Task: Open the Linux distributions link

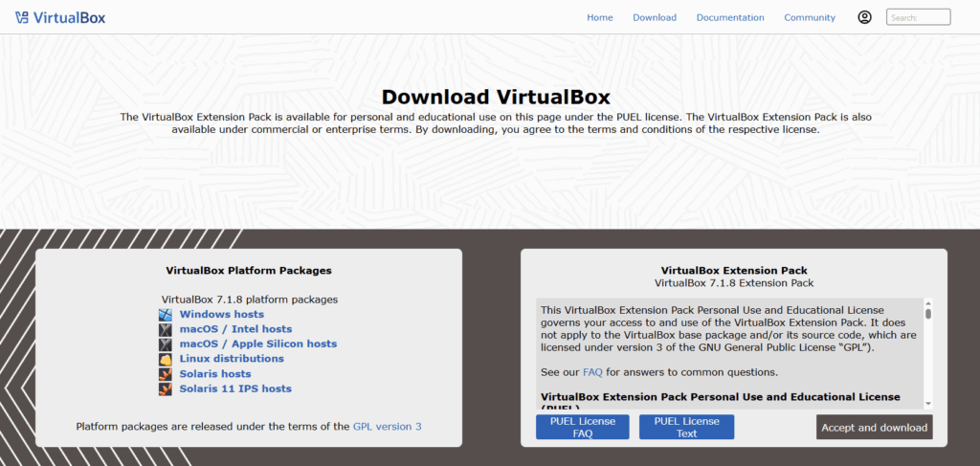Action: (232, 359)
